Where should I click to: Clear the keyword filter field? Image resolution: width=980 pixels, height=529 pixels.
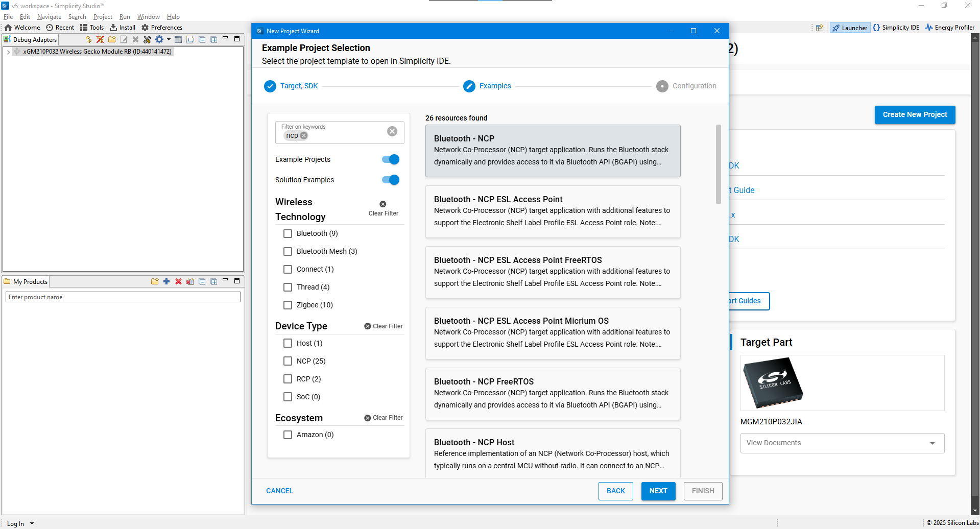(x=392, y=131)
